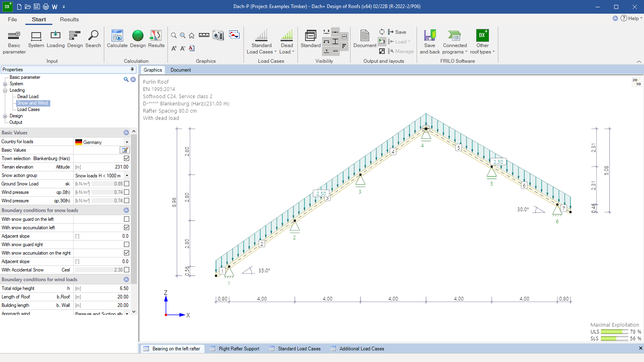
Task: Collapse the ribbon with chevron
Action: point(639,62)
